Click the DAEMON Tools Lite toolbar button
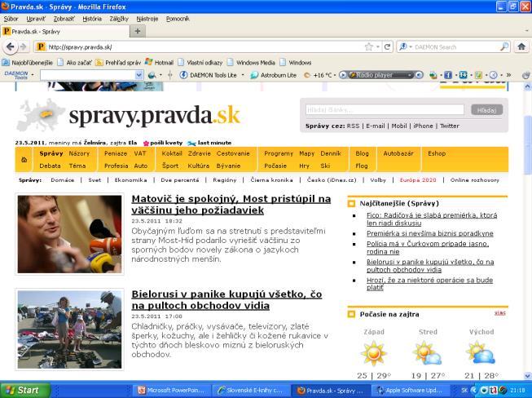532x398 pixels. [209, 75]
